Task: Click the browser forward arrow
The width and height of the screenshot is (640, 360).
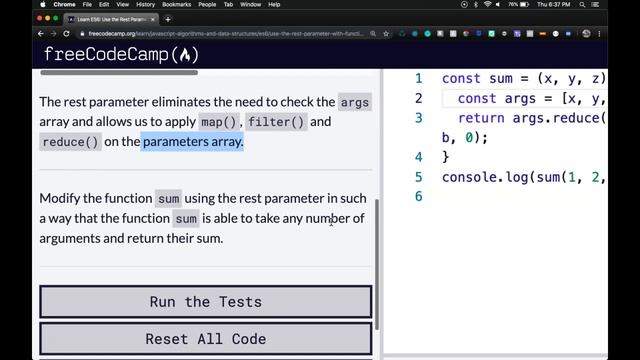Action: tap(53, 34)
